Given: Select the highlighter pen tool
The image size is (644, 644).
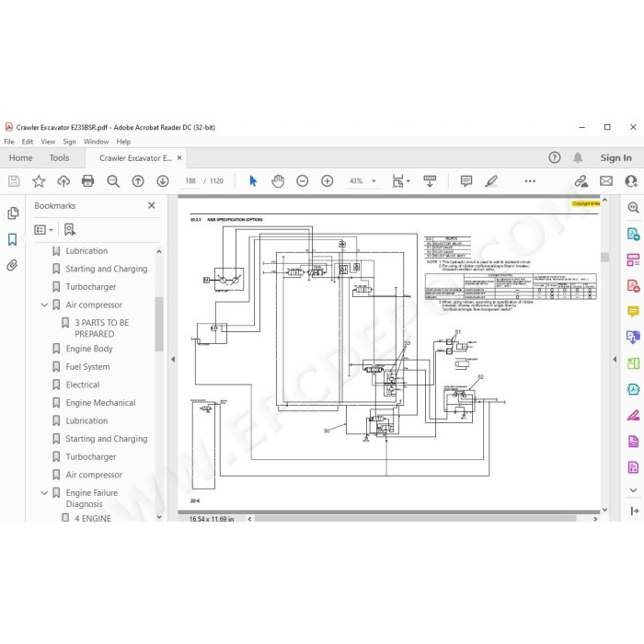Looking at the screenshot, I should (x=491, y=181).
